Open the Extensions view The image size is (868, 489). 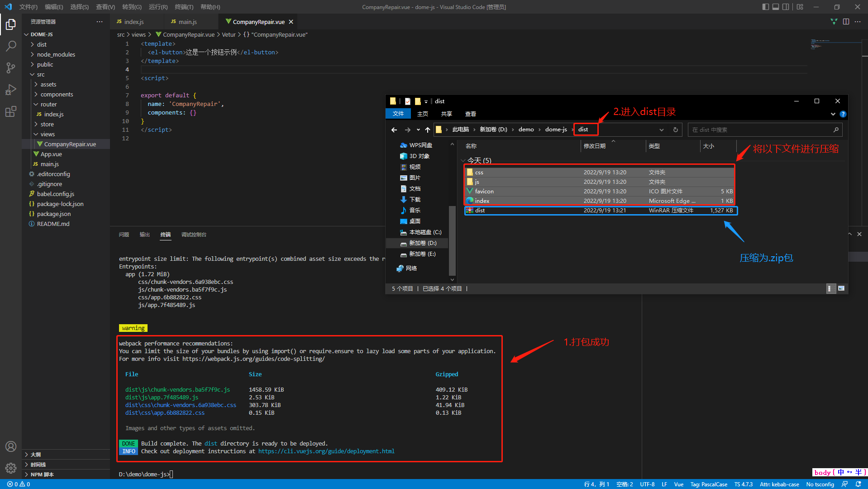pos(11,111)
